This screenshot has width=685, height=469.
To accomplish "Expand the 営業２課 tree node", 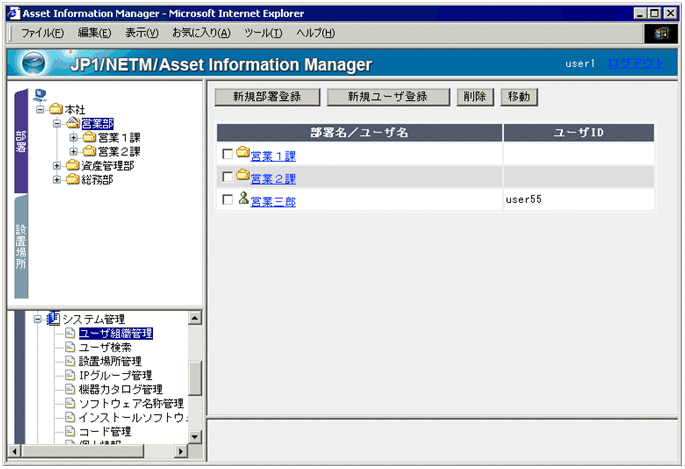I will tap(73, 152).
